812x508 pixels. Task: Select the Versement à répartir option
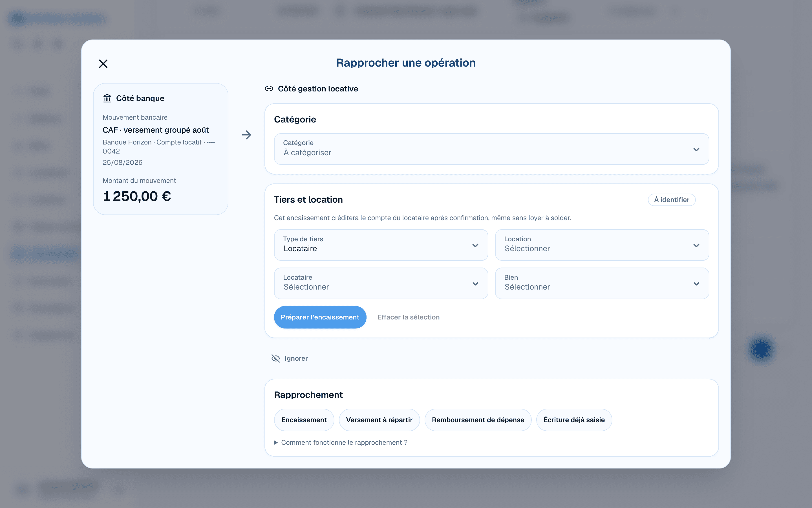pyautogui.click(x=379, y=420)
